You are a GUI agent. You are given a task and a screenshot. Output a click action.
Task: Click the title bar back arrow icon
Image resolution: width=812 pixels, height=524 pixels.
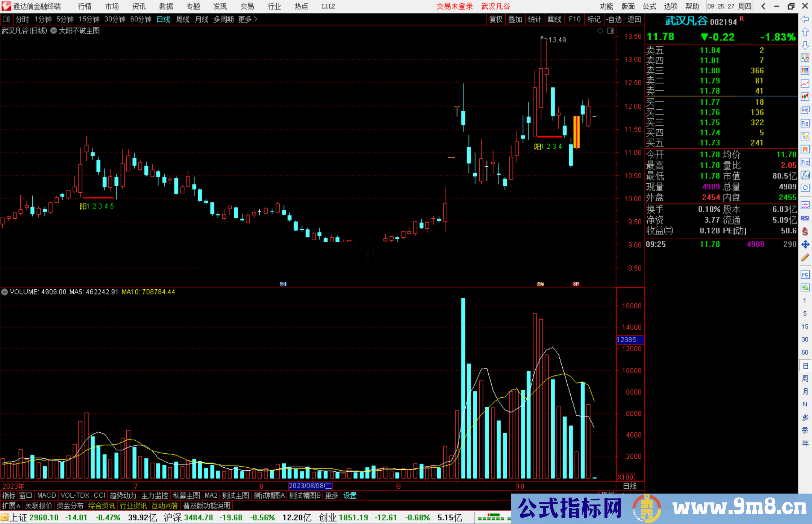pyautogui.click(x=763, y=6)
